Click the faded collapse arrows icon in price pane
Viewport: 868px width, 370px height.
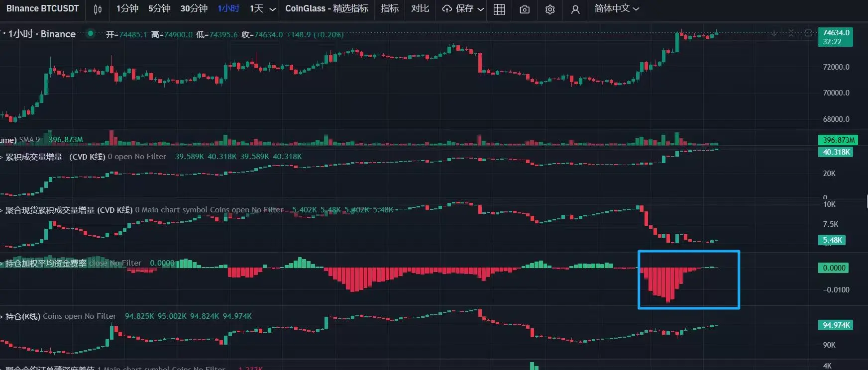[791, 33]
